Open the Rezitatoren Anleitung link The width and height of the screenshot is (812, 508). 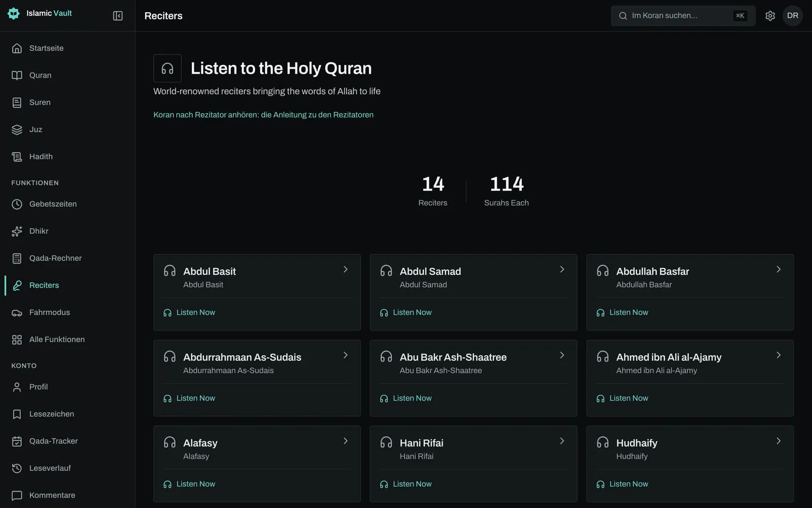coord(263,115)
